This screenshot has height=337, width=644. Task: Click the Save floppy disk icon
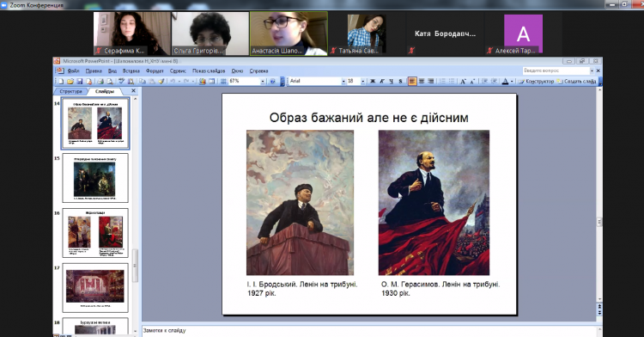80,82
